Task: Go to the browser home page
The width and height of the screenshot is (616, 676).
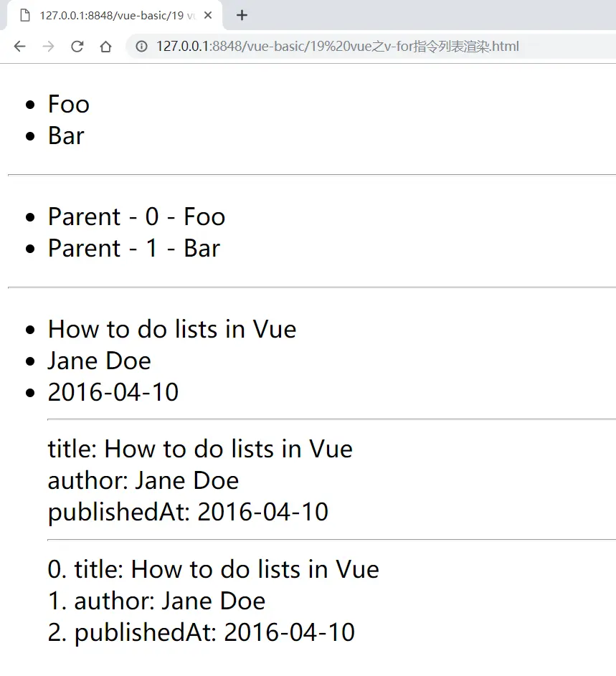Action: (105, 47)
